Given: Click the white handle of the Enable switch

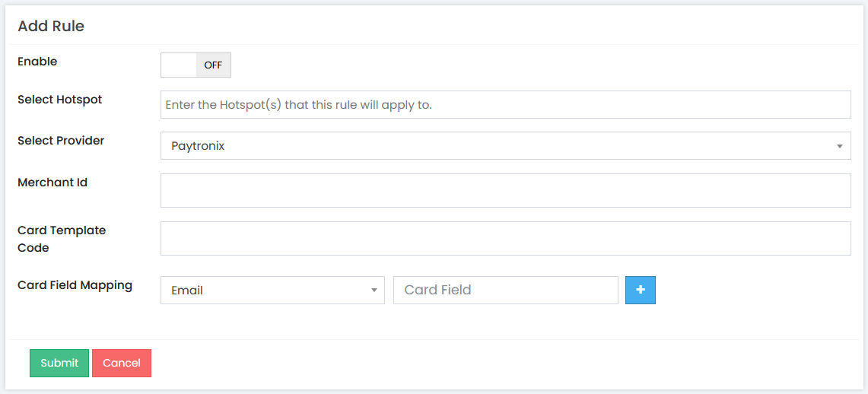Looking at the screenshot, I should pos(178,65).
